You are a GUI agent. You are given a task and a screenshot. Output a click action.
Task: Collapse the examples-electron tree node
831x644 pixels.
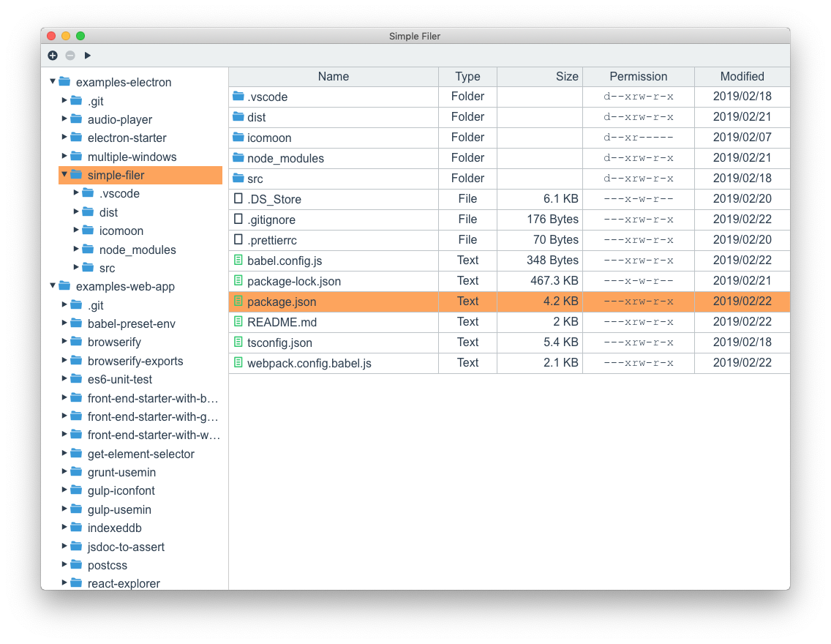click(53, 81)
